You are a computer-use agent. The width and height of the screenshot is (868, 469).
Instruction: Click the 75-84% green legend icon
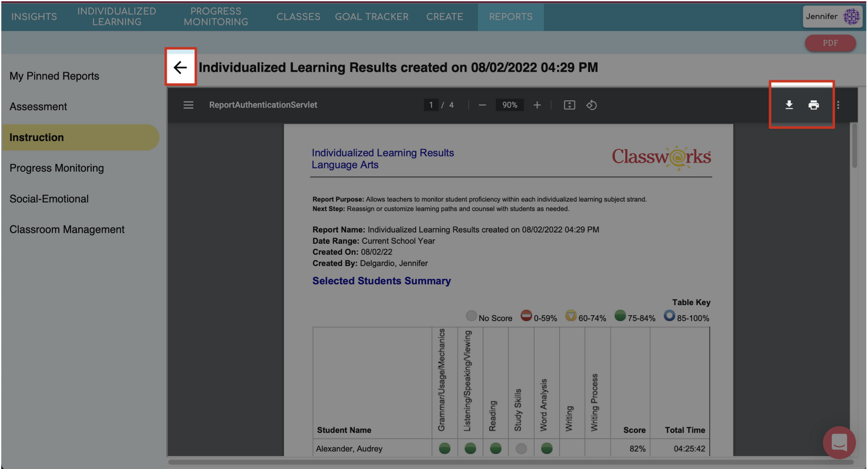pos(620,316)
